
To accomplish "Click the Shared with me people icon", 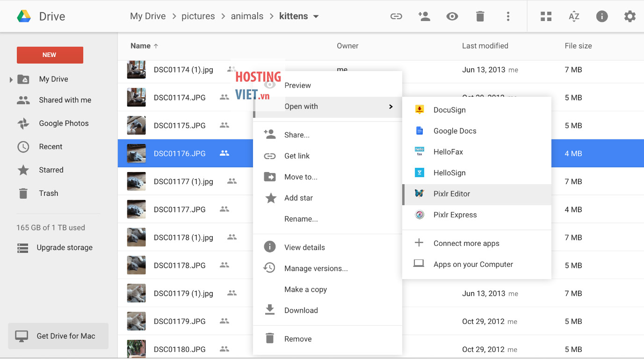I will 23,100.
